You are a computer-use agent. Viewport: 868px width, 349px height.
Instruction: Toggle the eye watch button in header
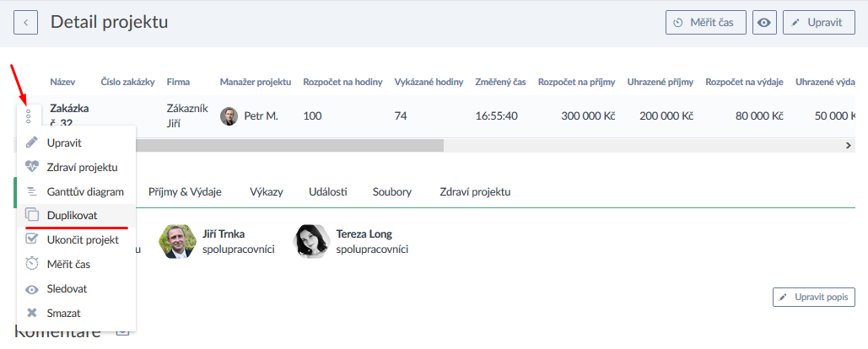764,23
